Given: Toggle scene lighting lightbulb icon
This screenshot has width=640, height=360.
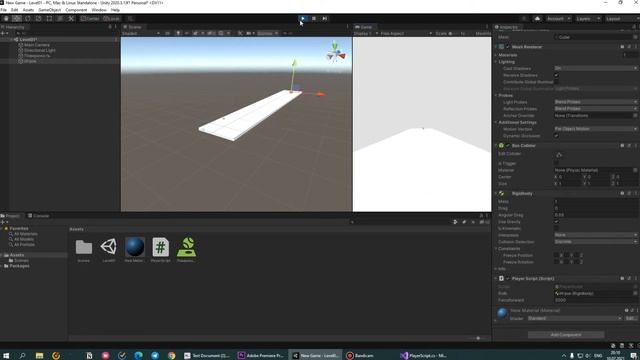Looking at the screenshot, I should click(178, 33).
